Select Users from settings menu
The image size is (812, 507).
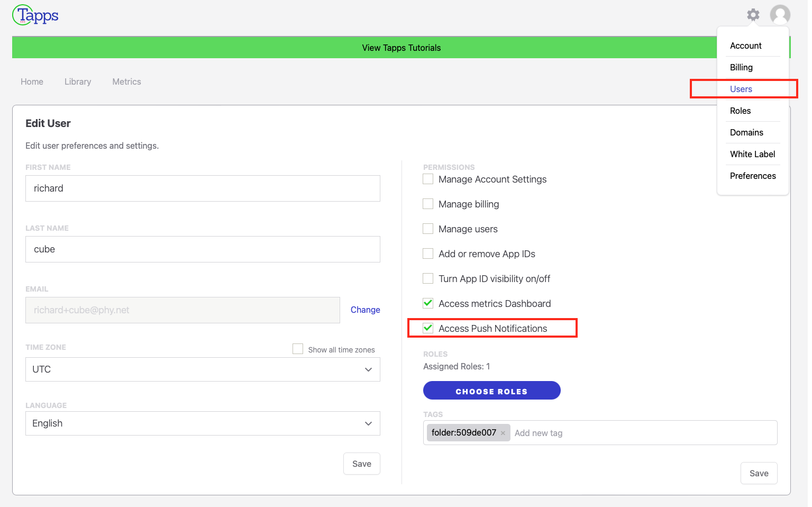741,89
